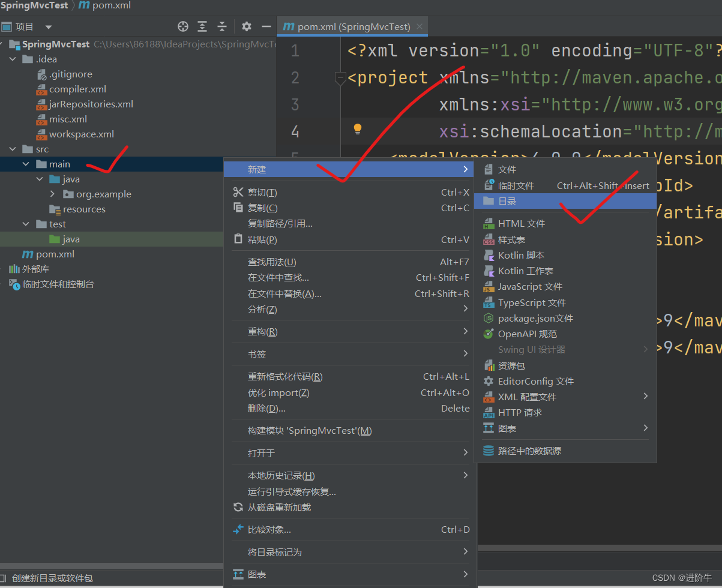Create 临时文件 from submenu
Viewport: 722px width, 588px height.
(565, 186)
